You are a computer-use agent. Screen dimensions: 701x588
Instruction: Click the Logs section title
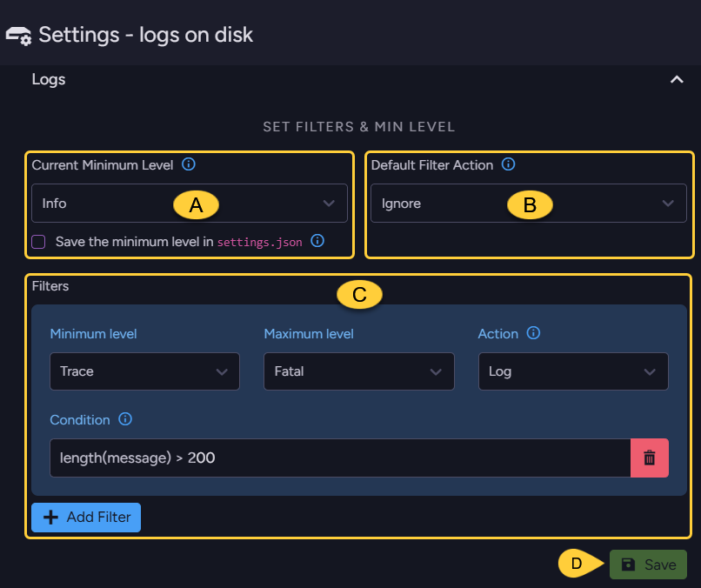pos(49,80)
